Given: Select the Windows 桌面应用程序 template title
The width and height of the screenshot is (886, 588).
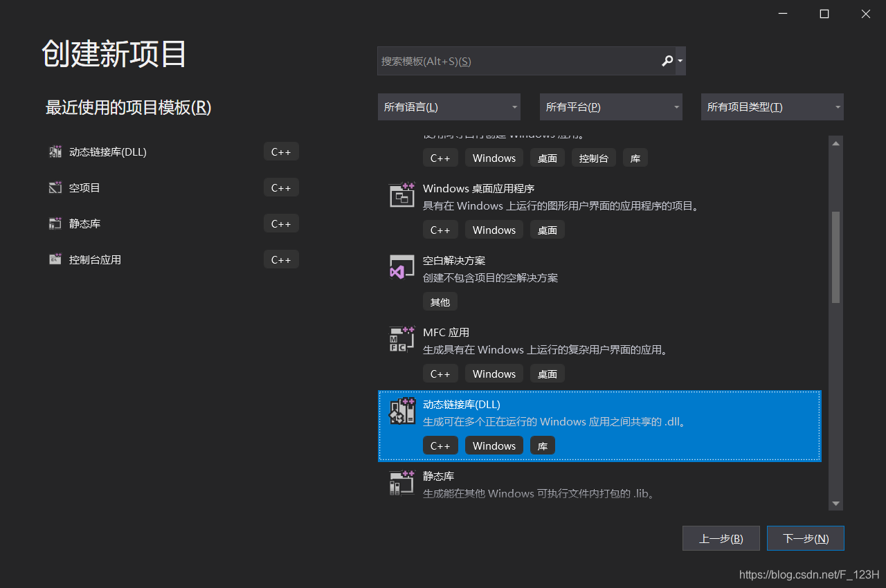Looking at the screenshot, I should (x=478, y=188).
